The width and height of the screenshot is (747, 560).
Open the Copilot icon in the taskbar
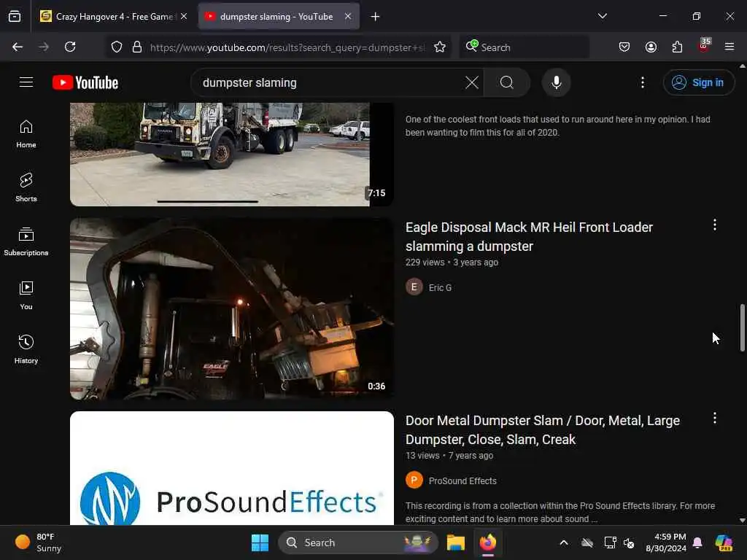724,542
